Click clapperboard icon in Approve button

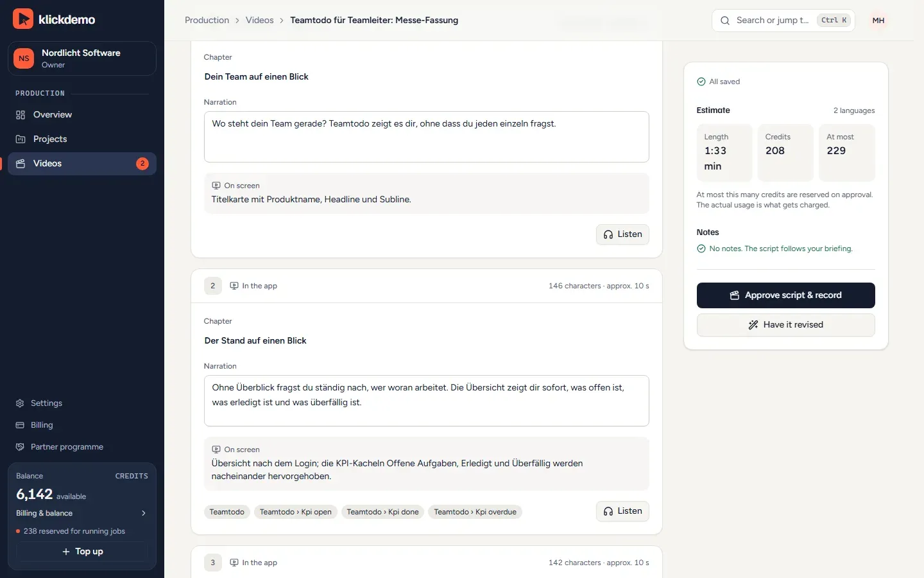(735, 295)
